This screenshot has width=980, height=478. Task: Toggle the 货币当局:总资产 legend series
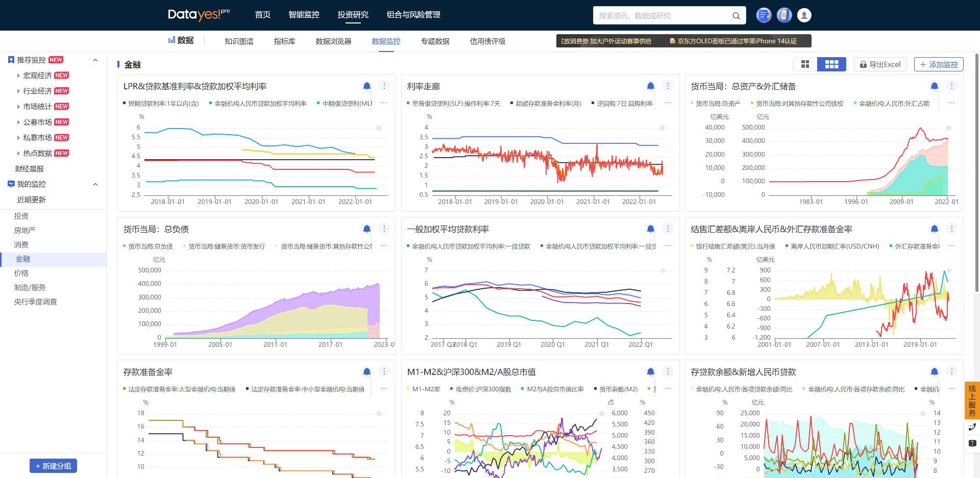pos(715,104)
